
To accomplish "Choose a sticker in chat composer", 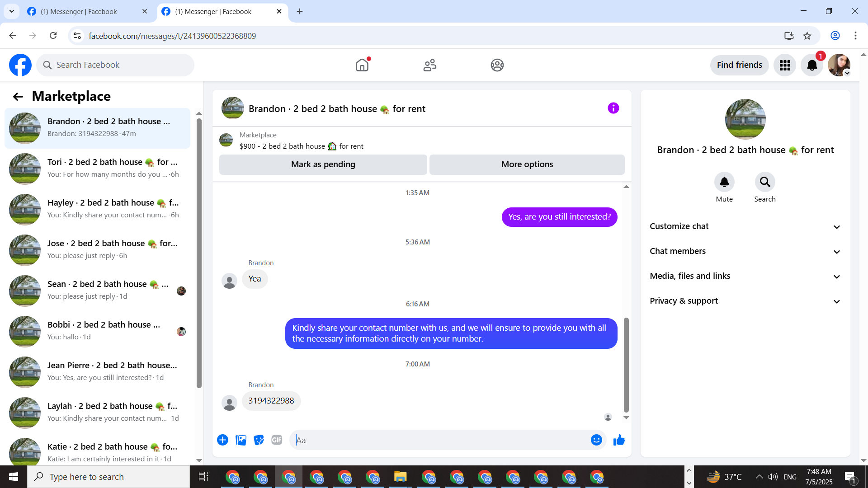I will [x=259, y=440].
